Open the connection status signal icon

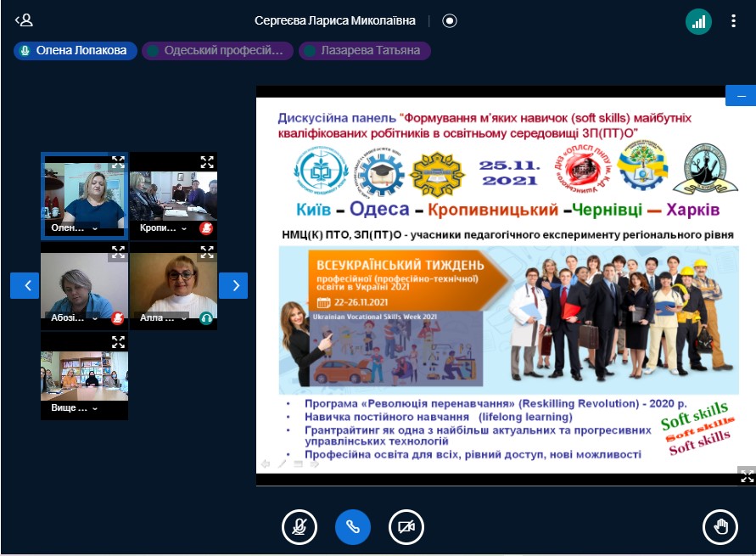click(698, 21)
